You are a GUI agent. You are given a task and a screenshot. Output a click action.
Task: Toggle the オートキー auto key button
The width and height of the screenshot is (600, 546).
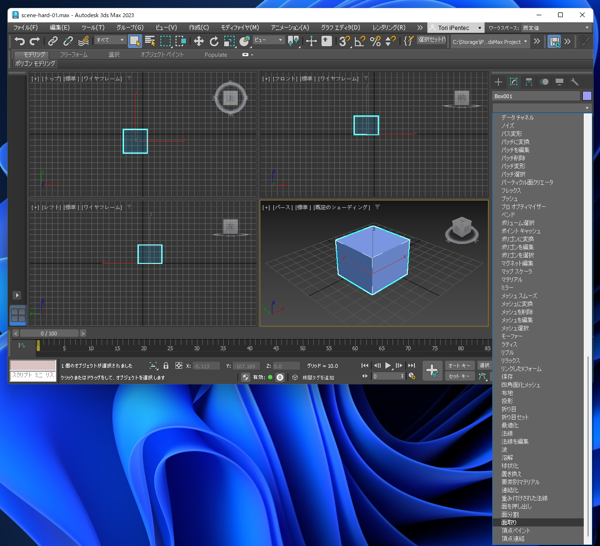(459, 365)
